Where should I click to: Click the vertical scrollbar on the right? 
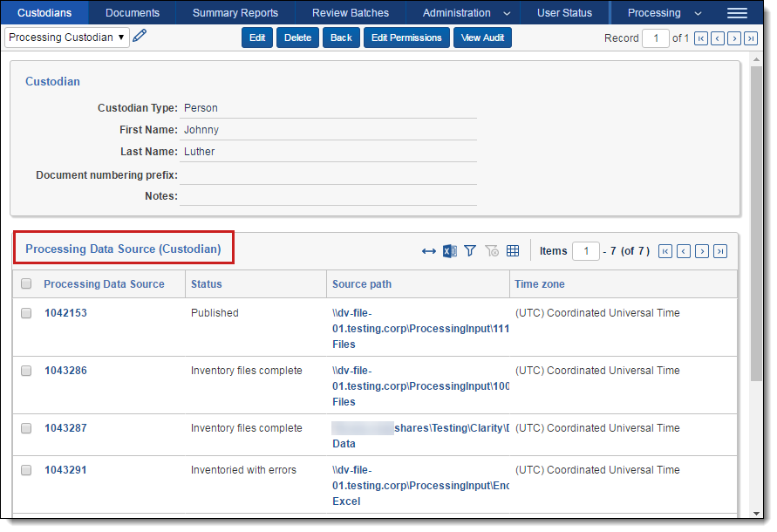click(757, 218)
